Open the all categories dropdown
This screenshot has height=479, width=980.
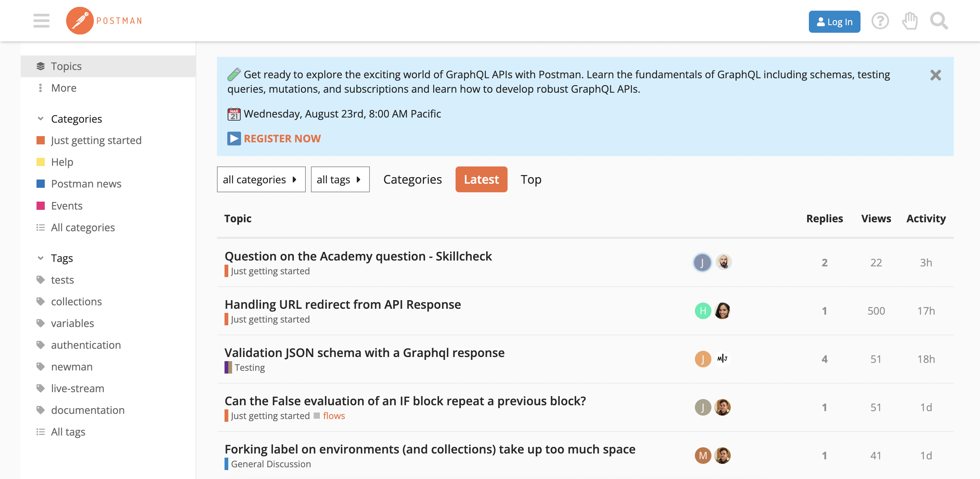pyautogui.click(x=259, y=180)
